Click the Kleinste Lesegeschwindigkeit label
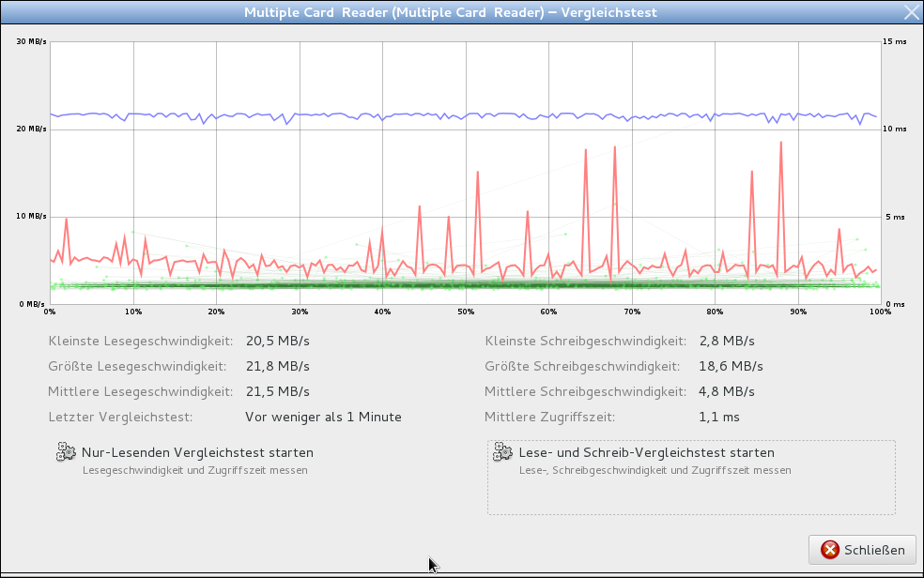924x578 pixels. point(136,341)
